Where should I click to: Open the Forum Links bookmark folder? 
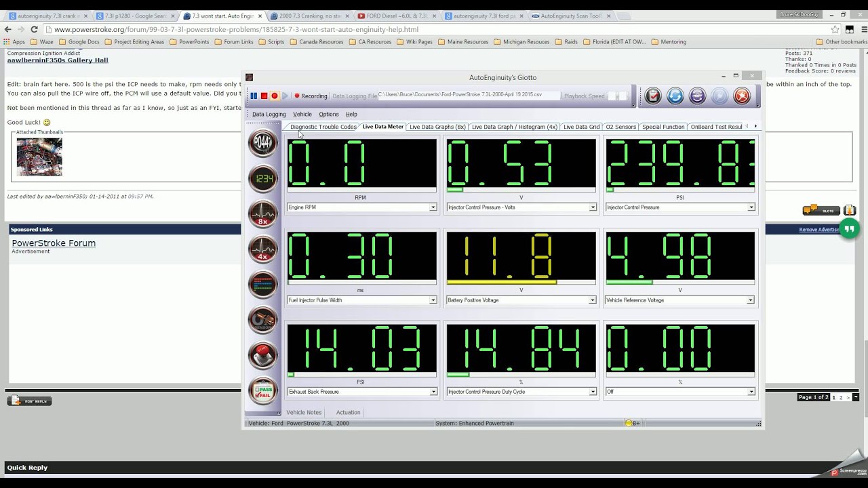coord(234,42)
